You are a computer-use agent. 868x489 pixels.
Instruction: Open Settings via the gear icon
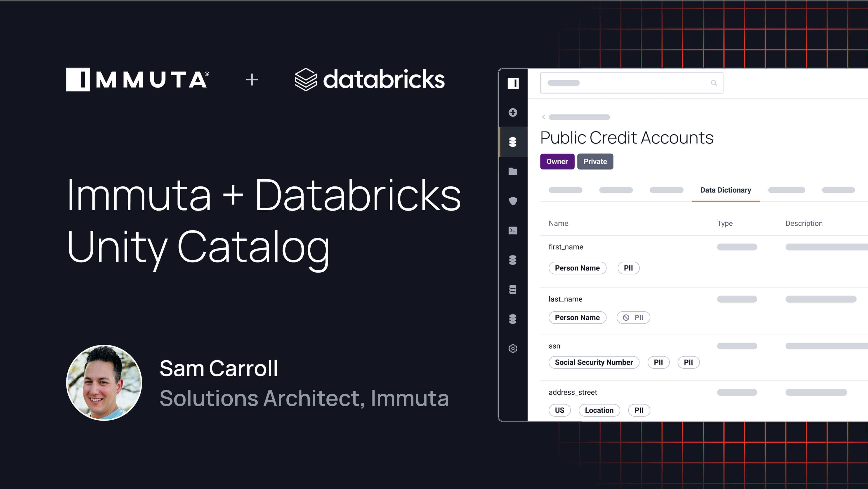(513, 348)
